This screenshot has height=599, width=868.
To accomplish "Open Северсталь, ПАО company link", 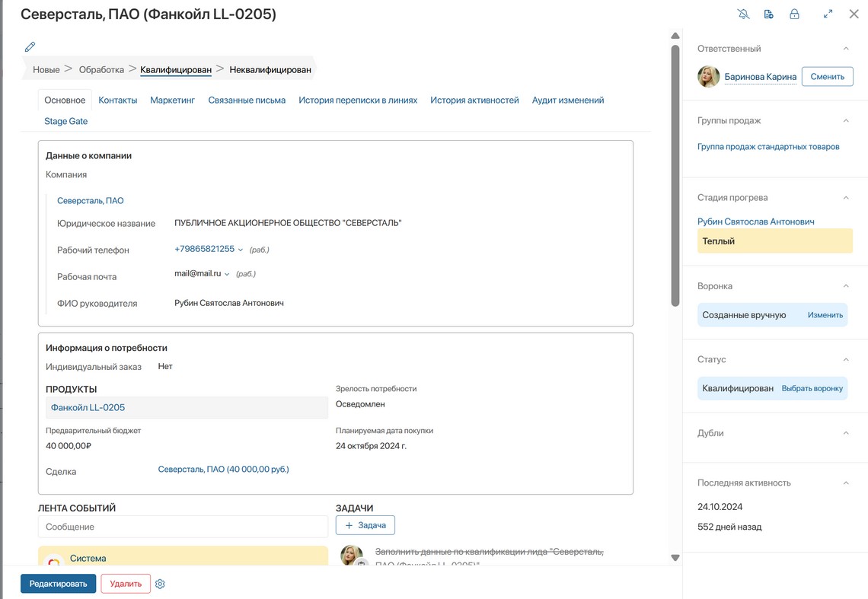I will point(91,200).
